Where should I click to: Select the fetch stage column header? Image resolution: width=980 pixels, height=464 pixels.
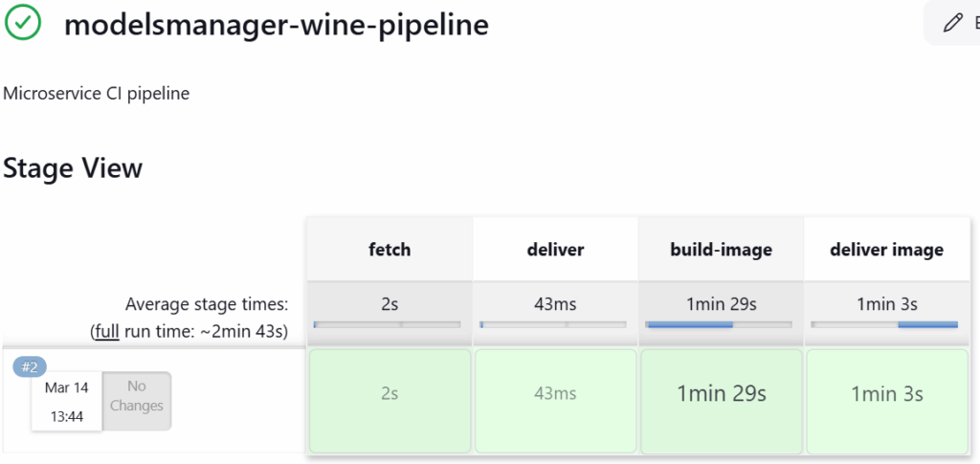390,250
